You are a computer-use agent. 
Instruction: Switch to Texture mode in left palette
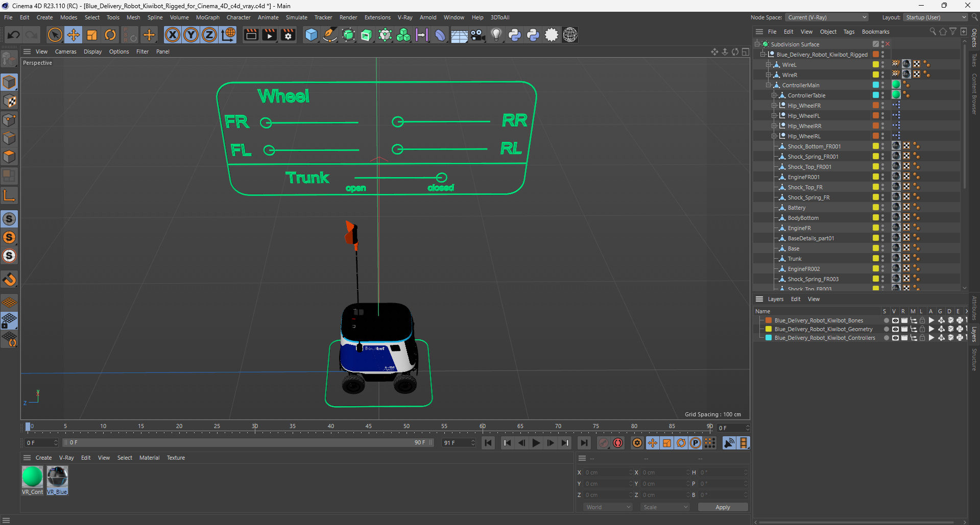(9, 101)
